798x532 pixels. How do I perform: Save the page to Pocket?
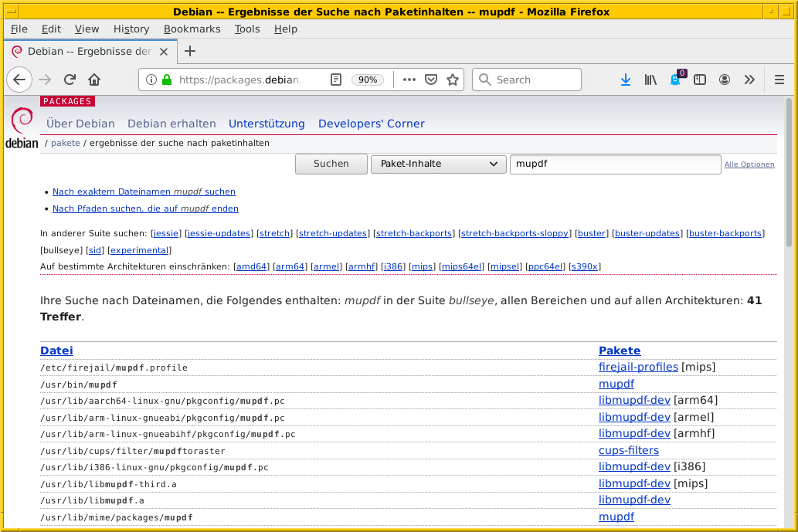point(430,80)
